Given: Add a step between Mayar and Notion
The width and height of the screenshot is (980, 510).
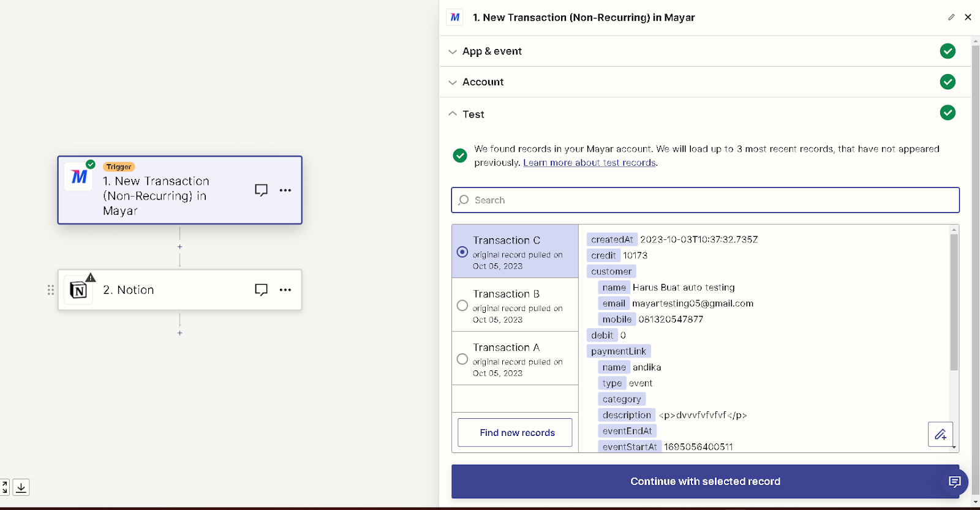Looking at the screenshot, I should point(179,247).
